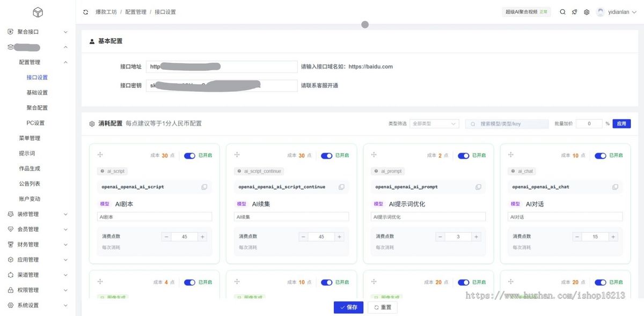The width and height of the screenshot is (644, 316).
Task: Open 作品生成 in the sidebar
Action: pyautogui.click(x=30, y=168)
